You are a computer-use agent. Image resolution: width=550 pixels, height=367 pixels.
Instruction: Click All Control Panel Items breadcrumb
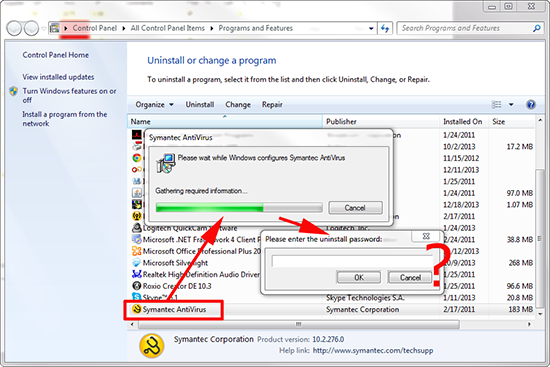167,28
